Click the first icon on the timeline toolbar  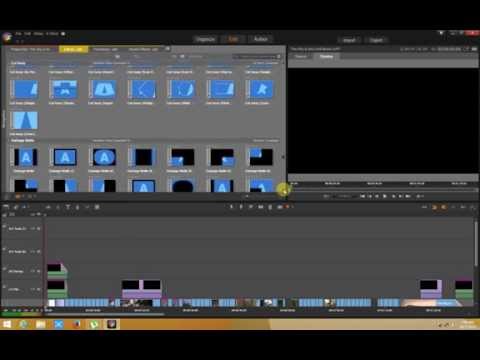[x=6, y=207]
